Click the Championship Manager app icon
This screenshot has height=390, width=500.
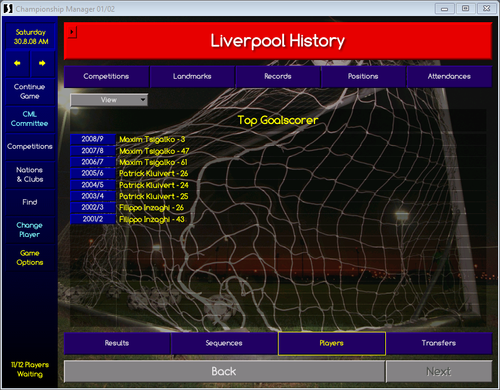[8, 9]
